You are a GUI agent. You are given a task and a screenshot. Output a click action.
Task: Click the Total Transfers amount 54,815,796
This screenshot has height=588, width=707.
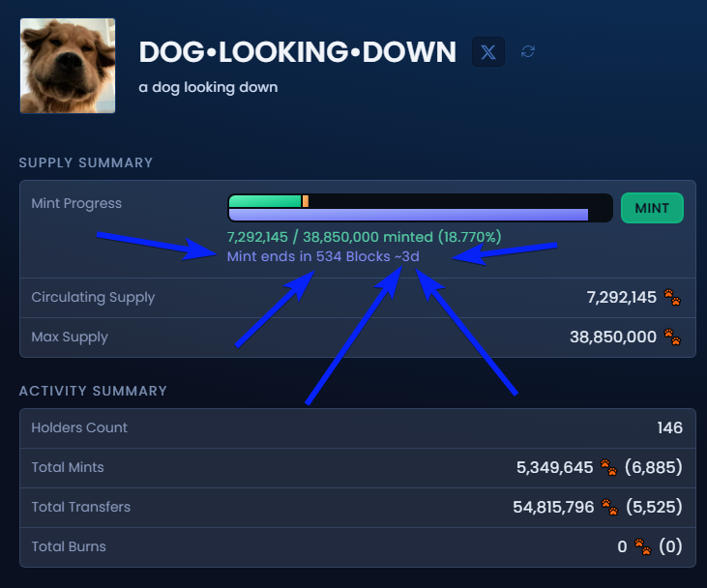click(x=553, y=508)
